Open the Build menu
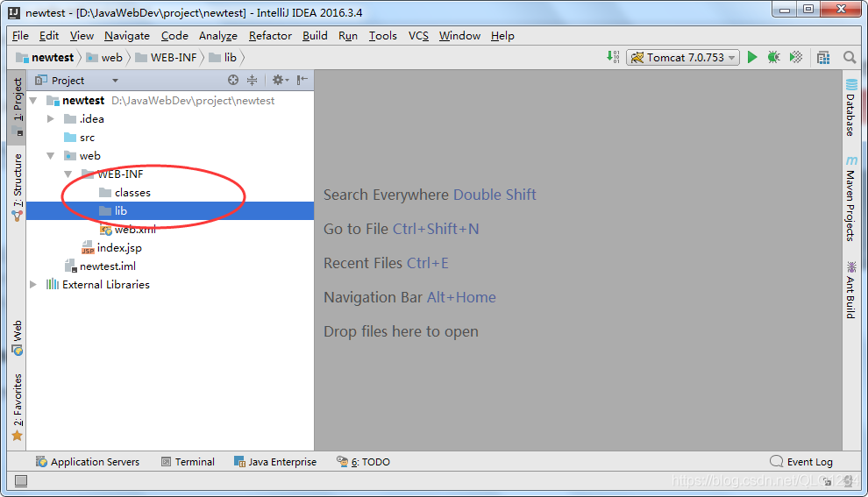868x497 pixels. [315, 35]
